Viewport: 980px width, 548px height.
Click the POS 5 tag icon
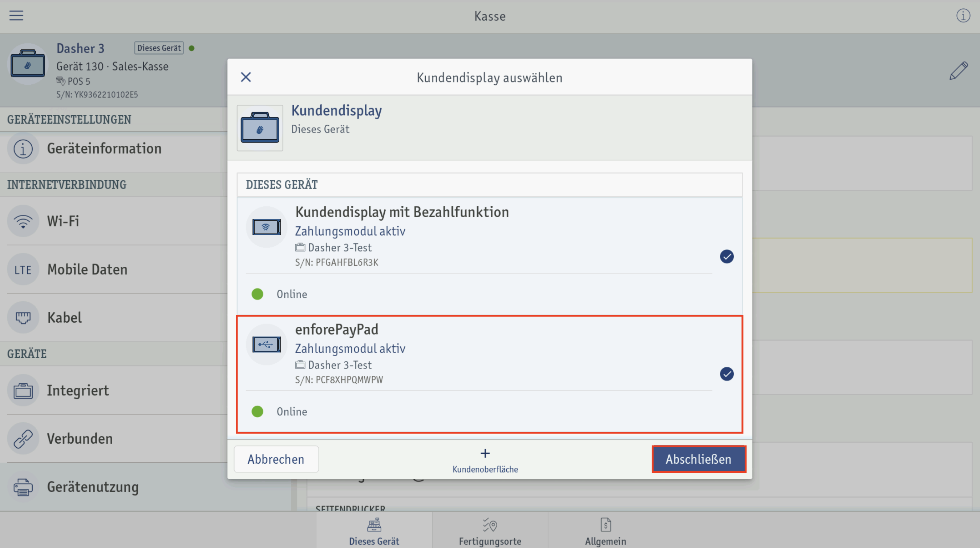61,81
